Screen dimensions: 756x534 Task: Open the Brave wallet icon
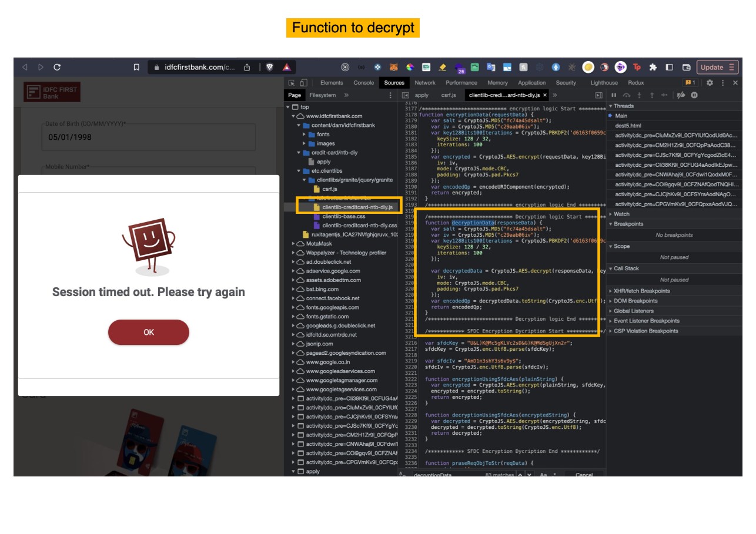tap(686, 67)
